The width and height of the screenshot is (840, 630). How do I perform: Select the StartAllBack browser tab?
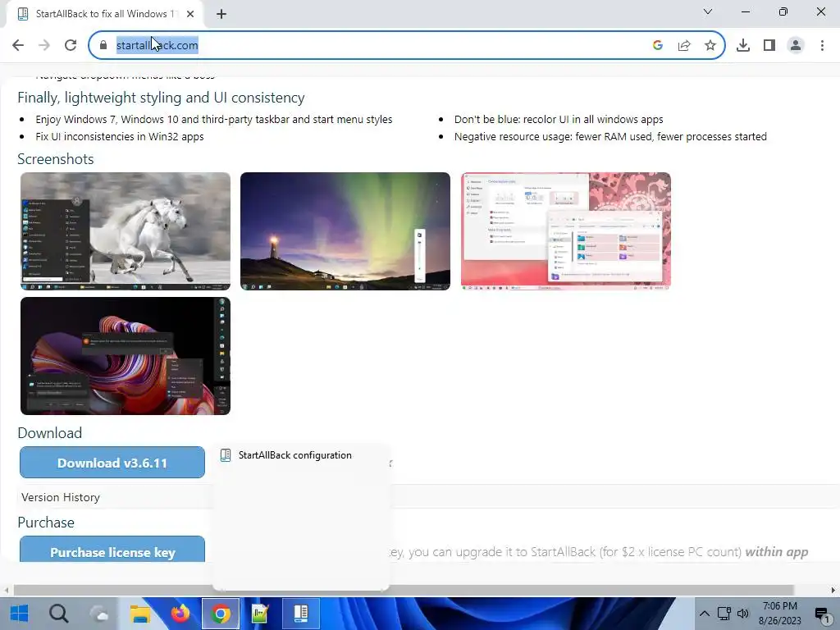[x=104, y=14]
